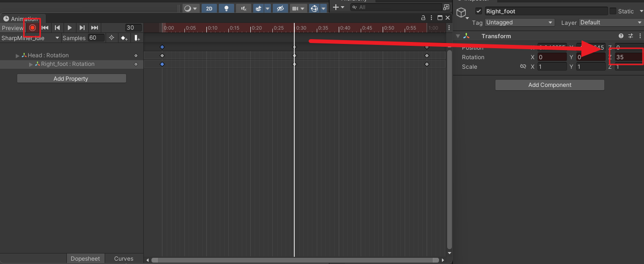This screenshot has height=264, width=644.
Task: Toggle the Static checkbox
Action: click(x=613, y=11)
